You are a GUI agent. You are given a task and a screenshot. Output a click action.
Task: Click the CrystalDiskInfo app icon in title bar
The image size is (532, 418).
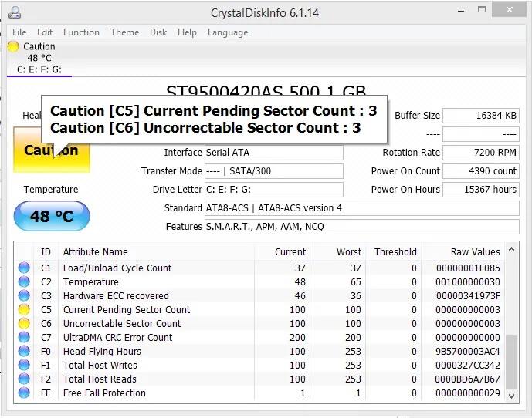15,12
